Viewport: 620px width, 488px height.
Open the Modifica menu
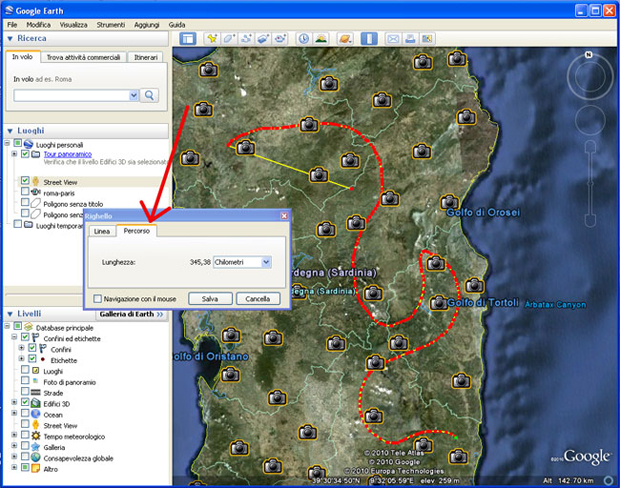pos(38,25)
